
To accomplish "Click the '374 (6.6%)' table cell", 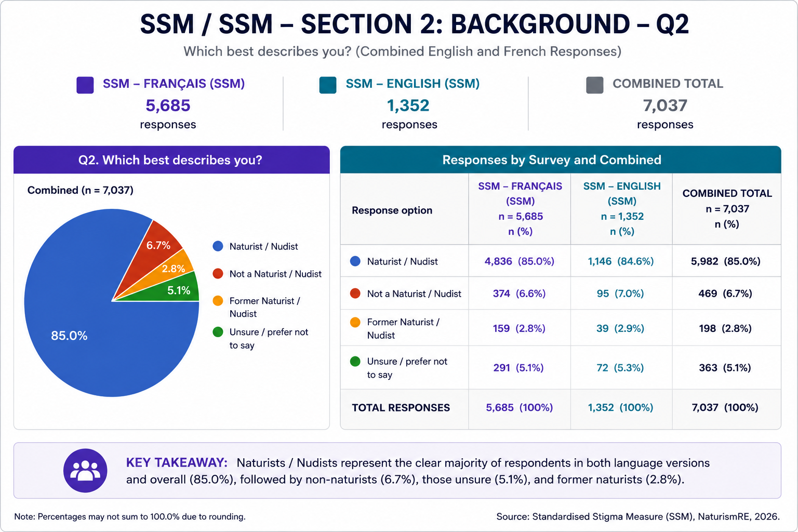I will 520,294.
